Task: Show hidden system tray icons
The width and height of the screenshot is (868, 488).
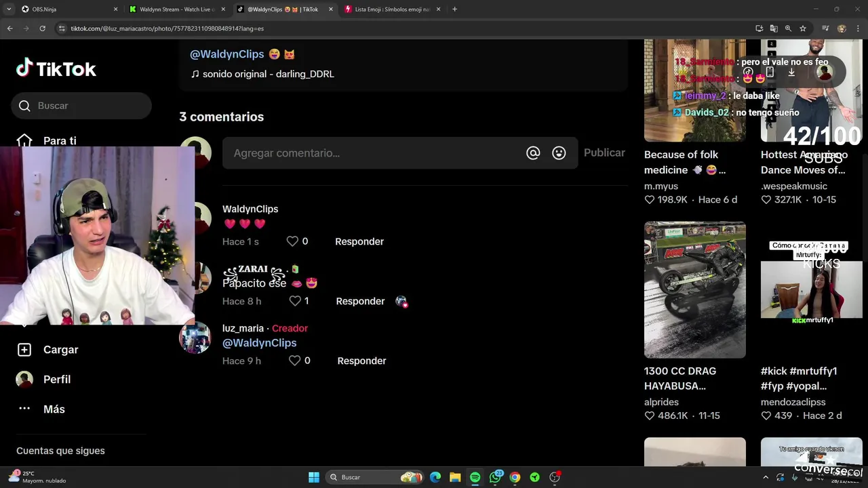Action: pyautogui.click(x=766, y=477)
